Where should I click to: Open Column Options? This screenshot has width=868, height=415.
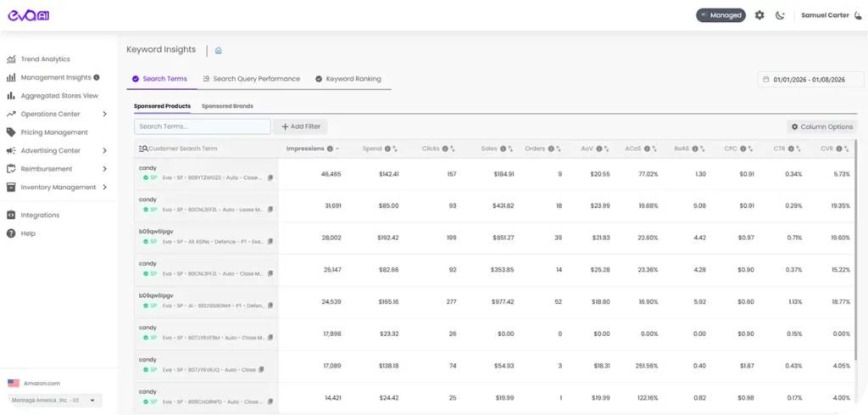pos(821,126)
